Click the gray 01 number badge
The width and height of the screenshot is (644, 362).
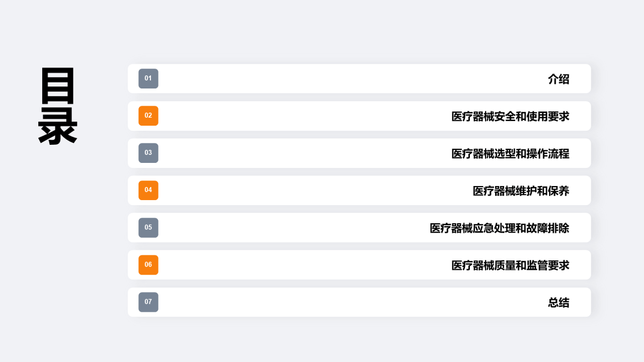click(148, 78)
